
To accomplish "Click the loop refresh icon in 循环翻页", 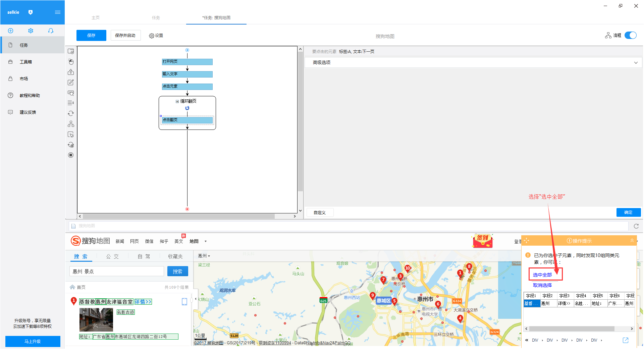I will 187,108.
